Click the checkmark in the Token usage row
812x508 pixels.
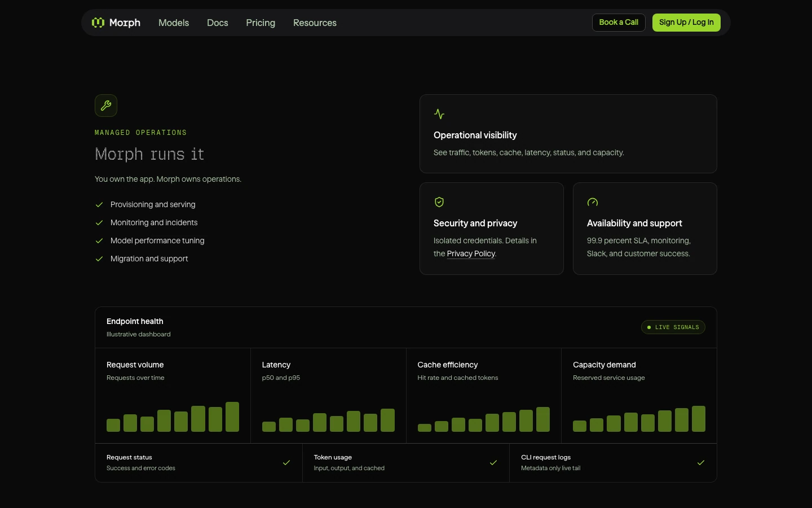tap(493, 463)
